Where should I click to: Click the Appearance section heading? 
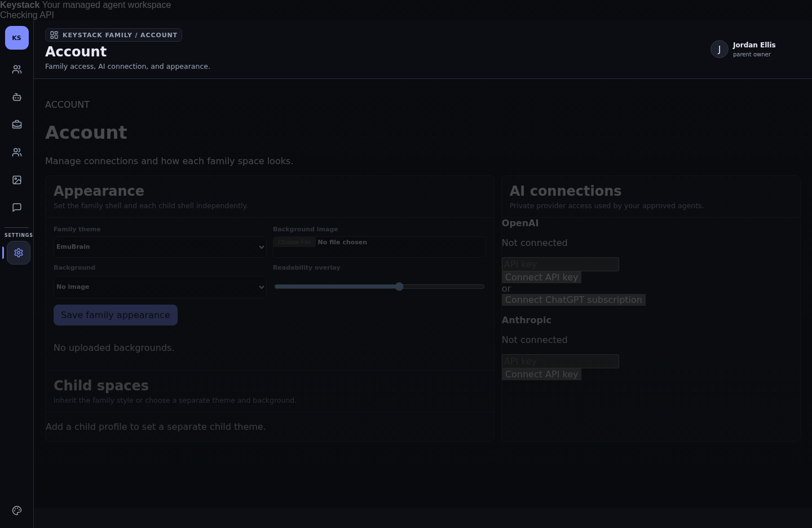coord(99,191)
